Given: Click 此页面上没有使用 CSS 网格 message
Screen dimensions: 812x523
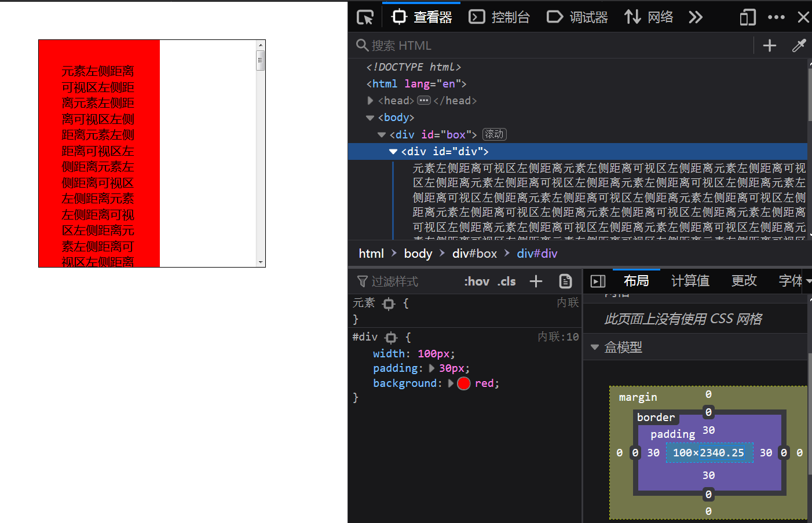Looking at the screenshot, I should (x=683, y=319).
